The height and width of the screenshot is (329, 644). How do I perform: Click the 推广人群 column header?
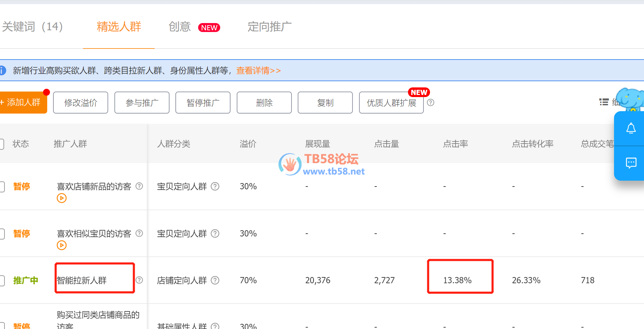point(70,144)
